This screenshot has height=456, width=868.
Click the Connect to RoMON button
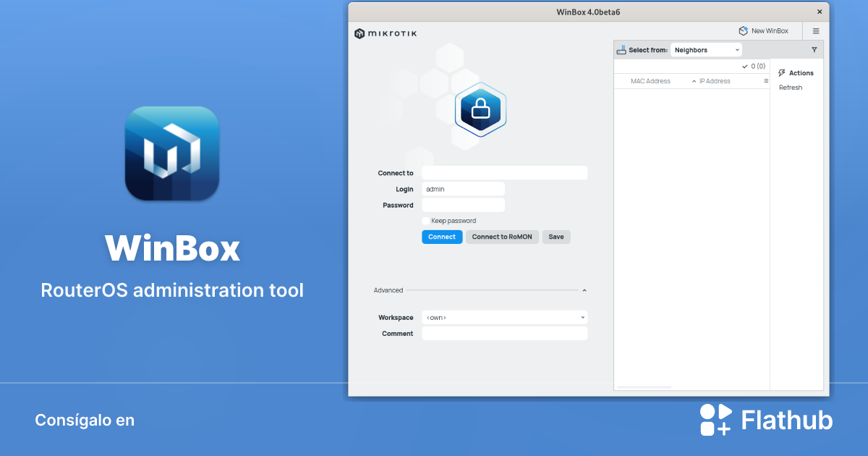pos(502,237)
